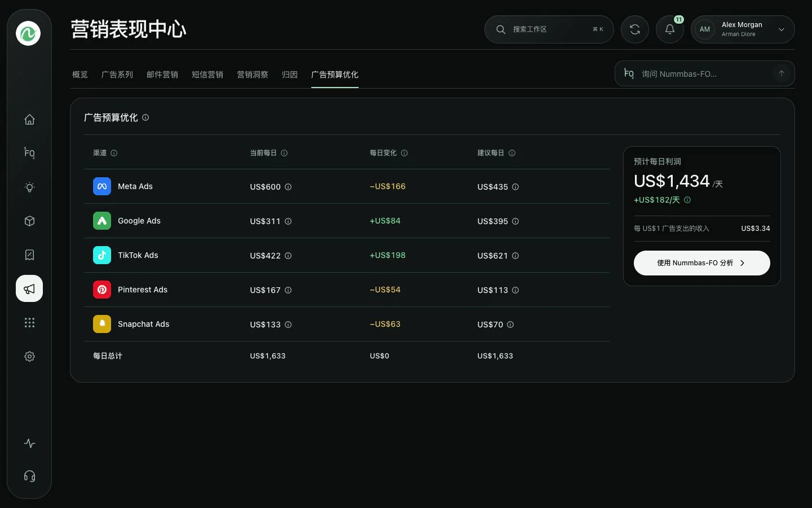The image size is (812, 508).
Task: Click info icon beside Snapchat Ads US$70
Action: pyautogui.click(x=510, y=325)
